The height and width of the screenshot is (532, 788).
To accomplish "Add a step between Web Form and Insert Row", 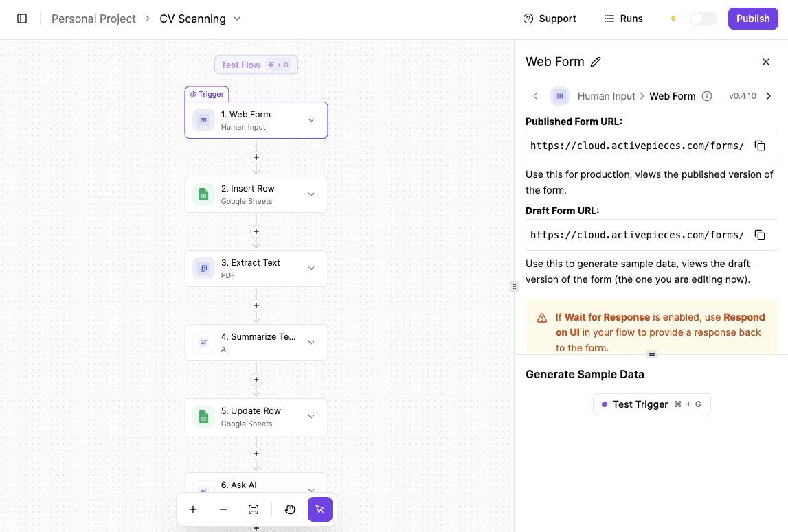I will point(256,157).
